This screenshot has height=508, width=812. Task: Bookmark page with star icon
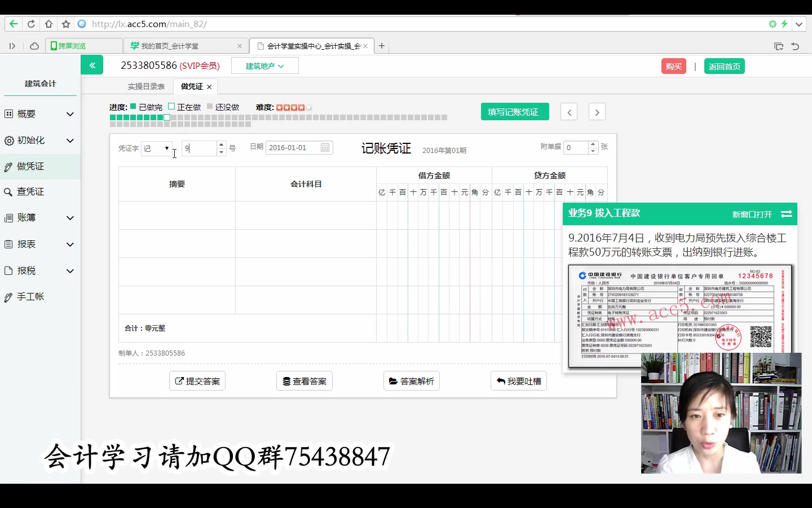coord(66,24)
